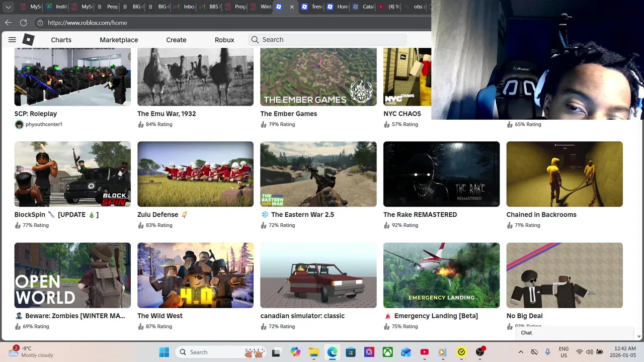The height and width of the screenshot is (362, 644).
Task: Click the magnifier icon in Roblox search
Action: 255,40
